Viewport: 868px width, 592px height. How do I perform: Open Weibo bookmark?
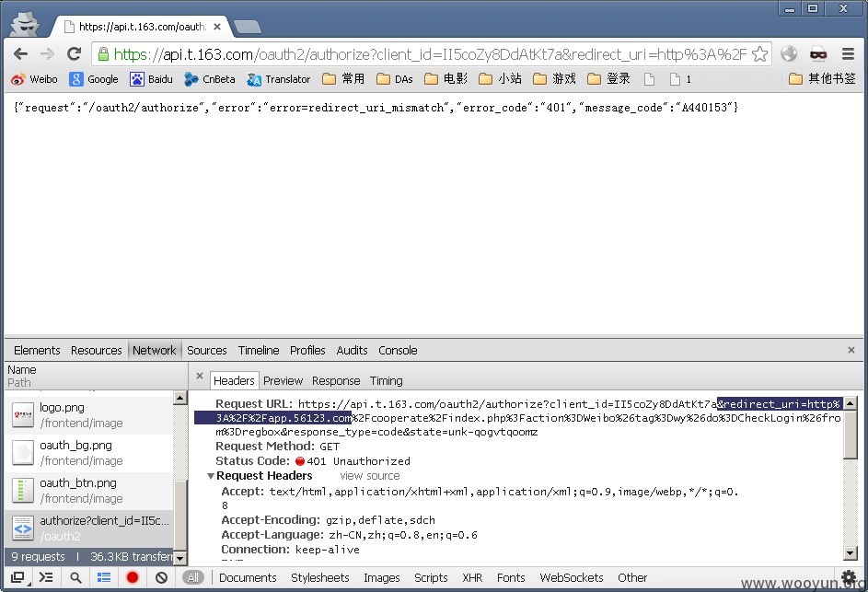point(34,79)
